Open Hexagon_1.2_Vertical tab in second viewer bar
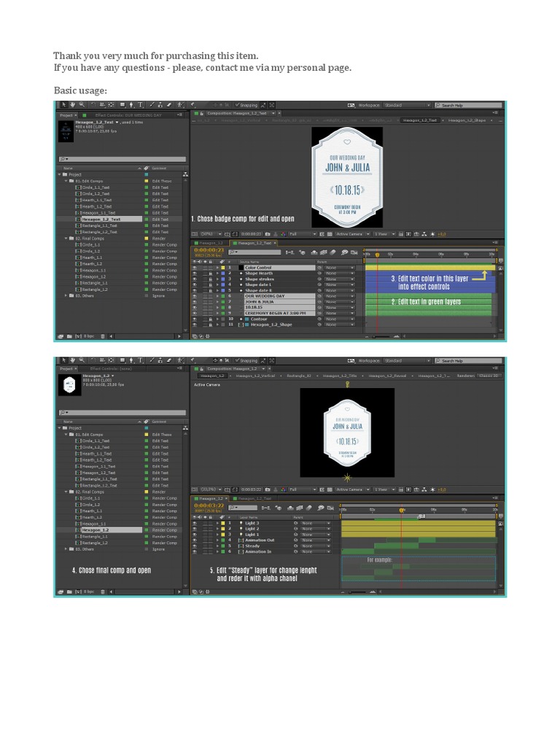This screenshot has height=747, width=560. pyautogui.click(x=256, y=376)
